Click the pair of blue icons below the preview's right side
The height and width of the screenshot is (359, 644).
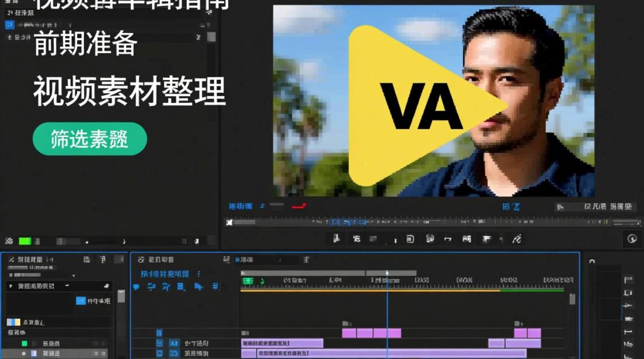tap(511, 206)
